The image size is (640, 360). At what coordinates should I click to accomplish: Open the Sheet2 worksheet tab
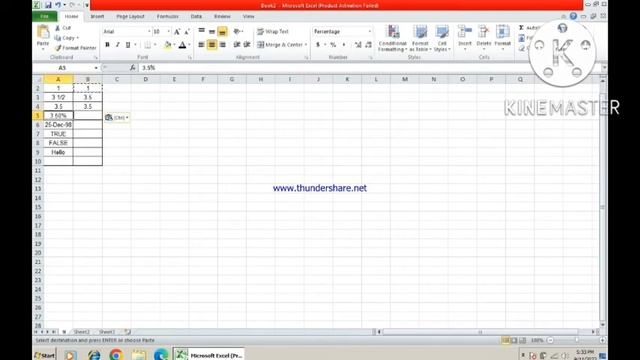[82, 332]
